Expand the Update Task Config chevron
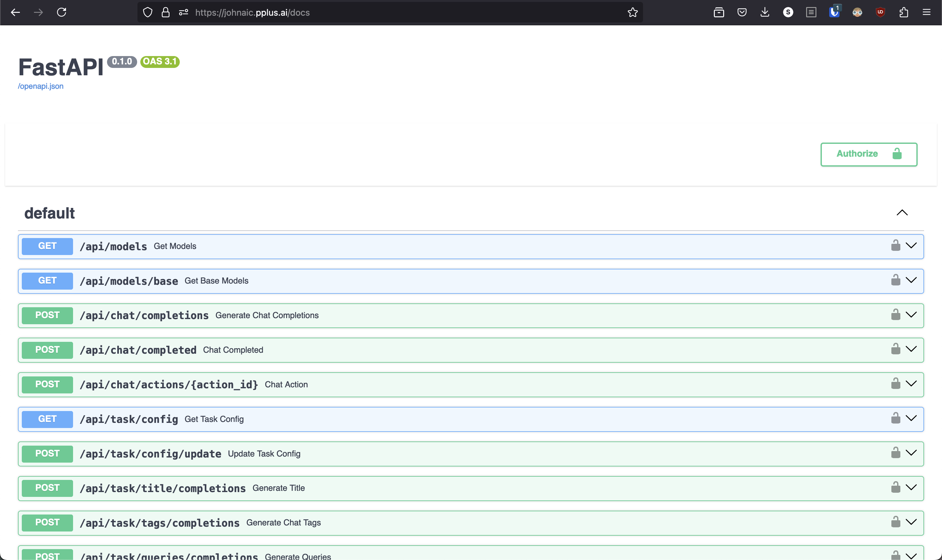The height and width of the screenshot is (560, 942). coord(911,453)
